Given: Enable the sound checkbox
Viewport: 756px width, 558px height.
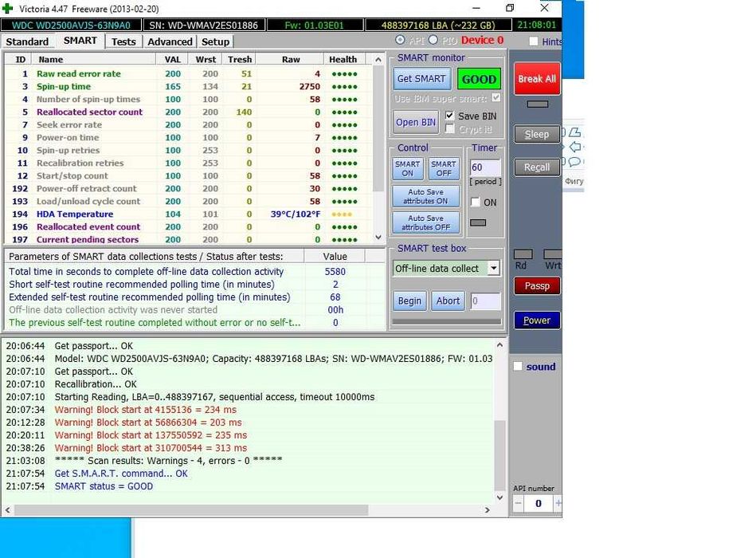Looking at the screenshot, I should pyautogui.click(x=518, y=367).
